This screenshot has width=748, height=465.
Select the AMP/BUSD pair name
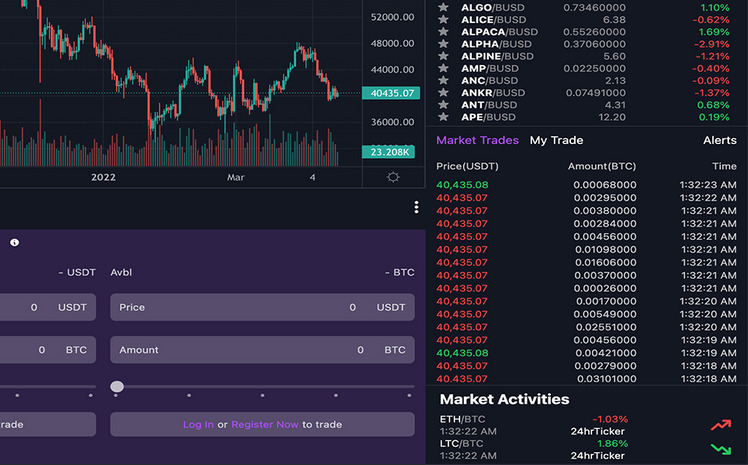click(x=489, y=68)
